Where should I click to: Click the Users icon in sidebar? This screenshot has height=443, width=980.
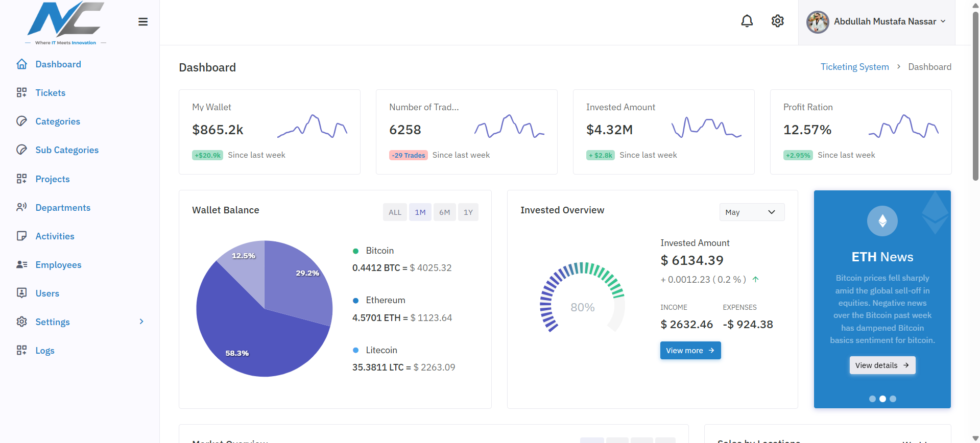point(21,293)
